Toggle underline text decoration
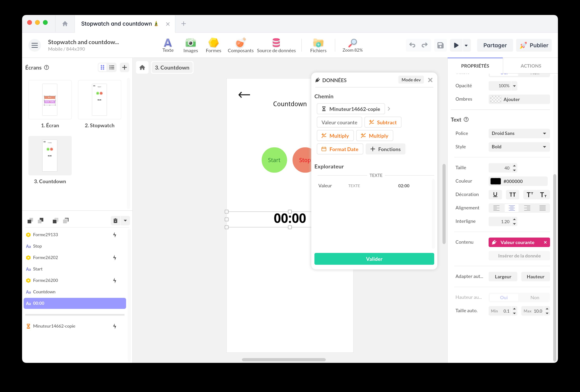This screenshot has height=392, width=580. point(495,195)
